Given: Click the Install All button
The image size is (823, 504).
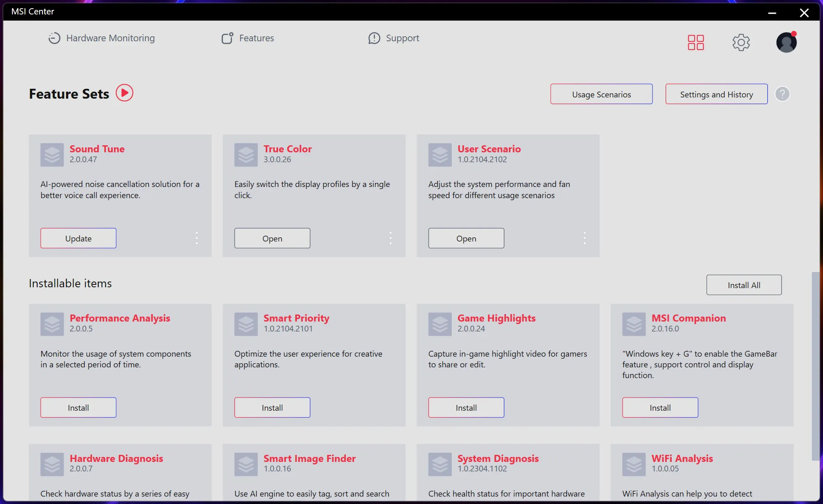Looking at the screenshot, I should [x=744, y=285].
